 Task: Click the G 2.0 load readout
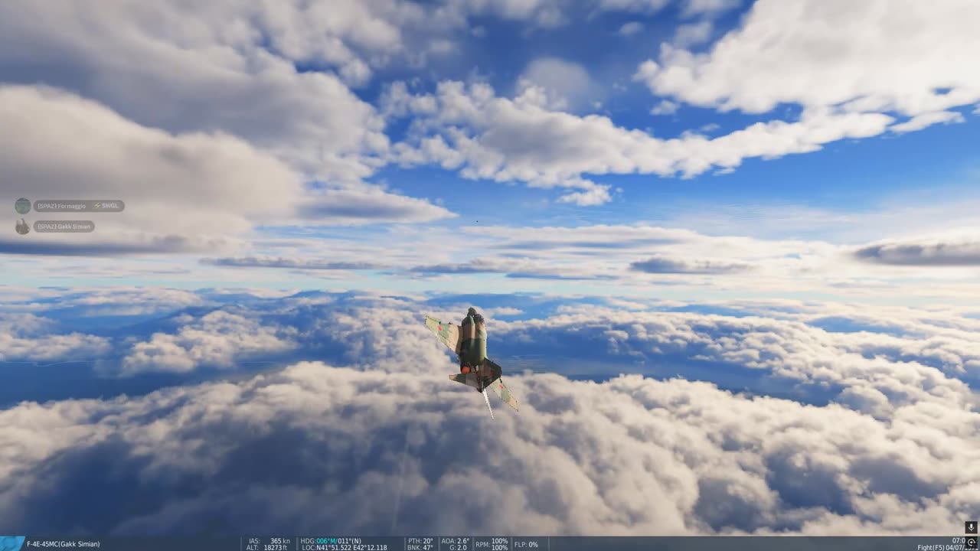[x=457, y=548]
